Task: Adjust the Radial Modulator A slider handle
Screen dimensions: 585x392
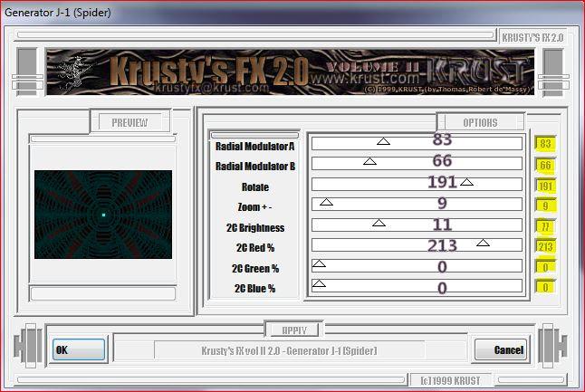Action: point(383,141)
